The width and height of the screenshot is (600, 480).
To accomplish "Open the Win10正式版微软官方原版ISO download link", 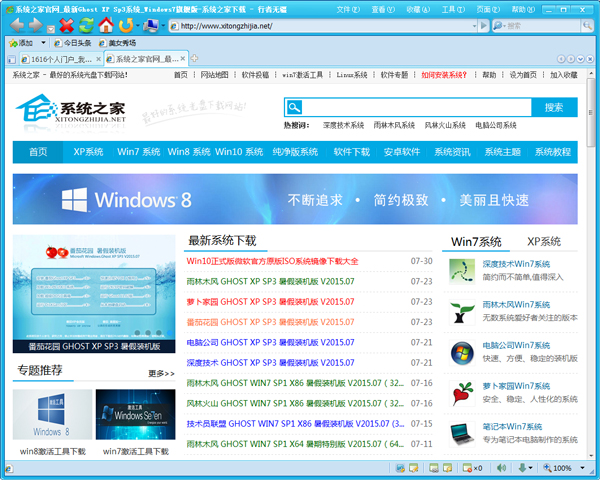I will (x=272, y=261).
